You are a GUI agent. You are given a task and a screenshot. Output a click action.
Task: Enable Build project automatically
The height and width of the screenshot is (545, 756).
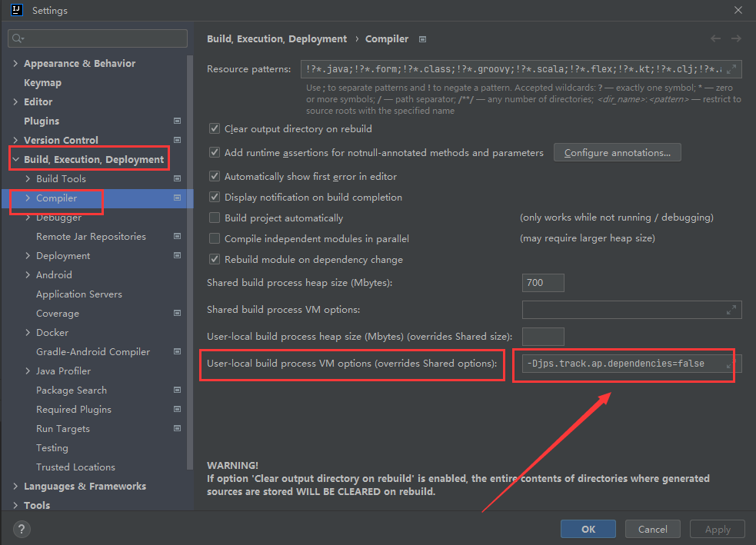point(214,218)
